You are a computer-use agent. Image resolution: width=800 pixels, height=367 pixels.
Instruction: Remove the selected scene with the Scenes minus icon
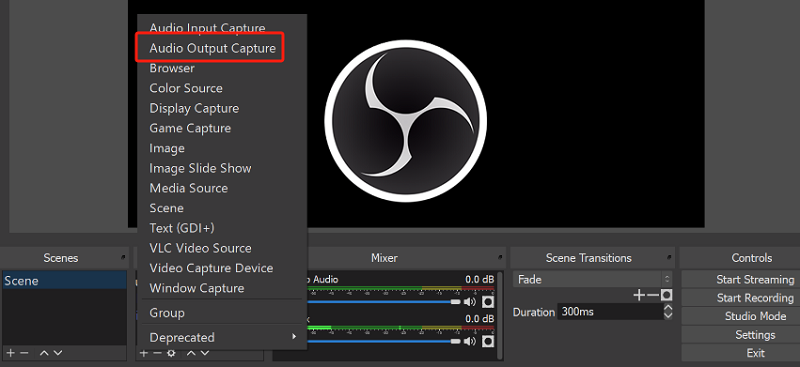click(24, 353)
